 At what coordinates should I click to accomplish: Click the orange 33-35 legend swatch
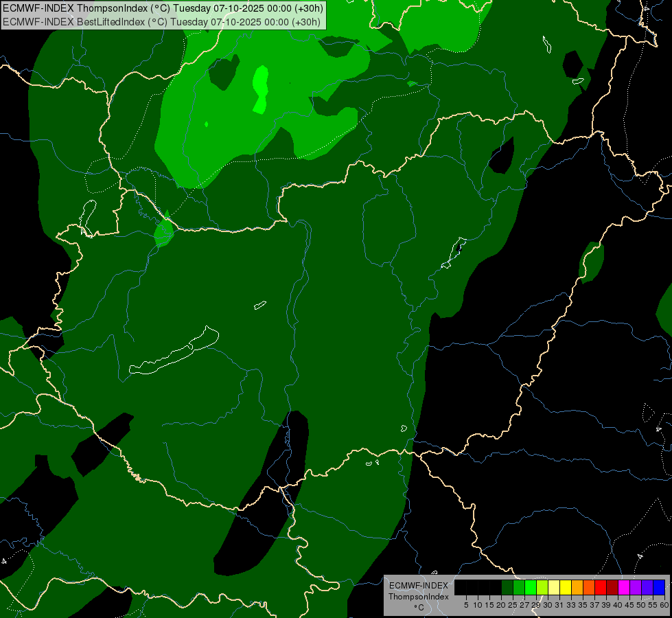tap(577, 587)
